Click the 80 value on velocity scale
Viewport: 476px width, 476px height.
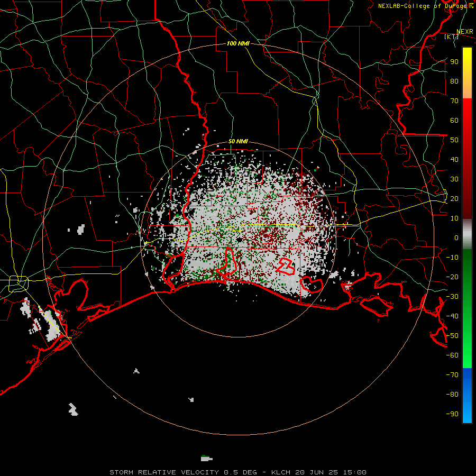pyautogui.click(x=454, y=81)
